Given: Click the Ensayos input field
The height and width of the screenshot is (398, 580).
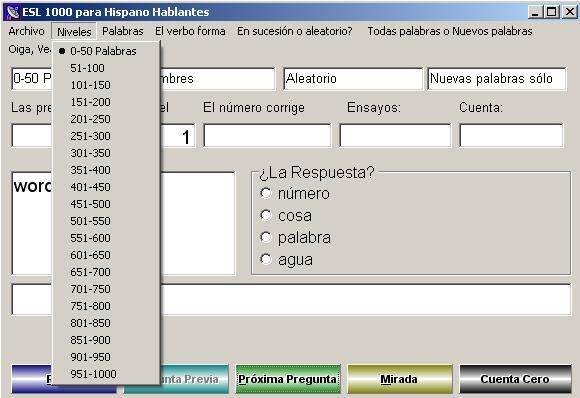Looking at the screenshot, I should point(395,135).
